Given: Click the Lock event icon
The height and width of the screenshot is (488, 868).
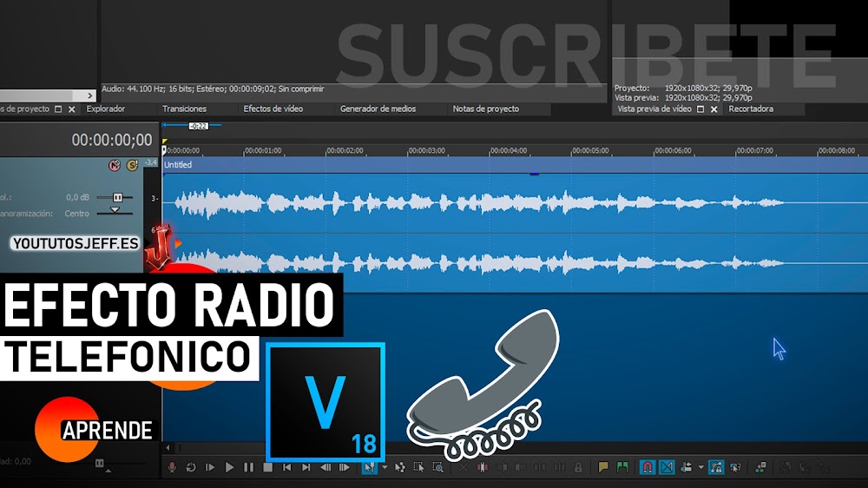Looking at the screenshot, I should (x=578, y=467).
